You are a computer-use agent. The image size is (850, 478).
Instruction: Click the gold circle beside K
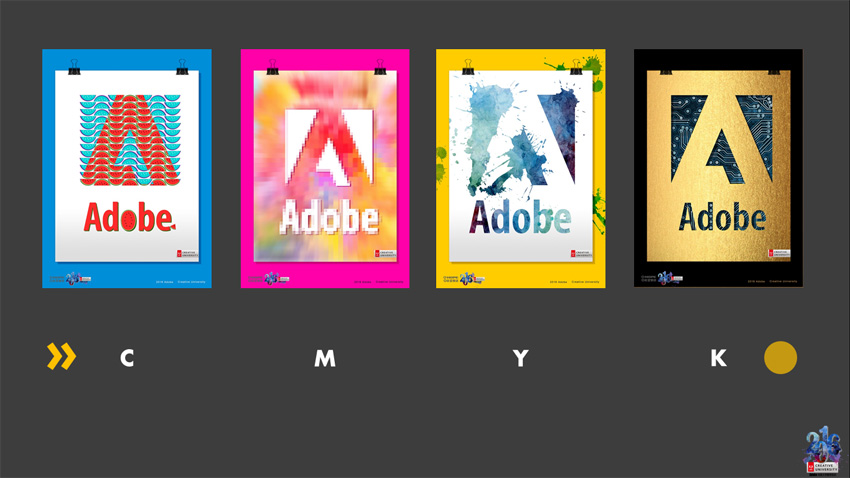tap(780, 357)
